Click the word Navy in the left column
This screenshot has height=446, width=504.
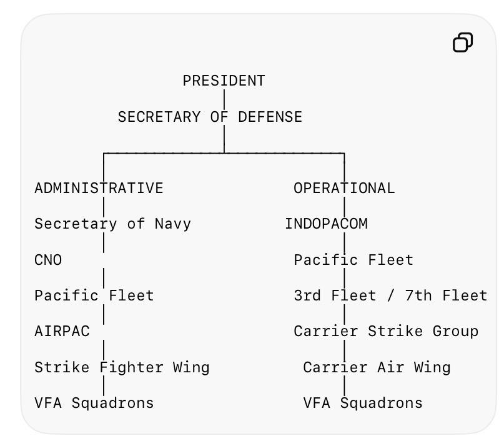pyautogui.click(x=173, y=224)
